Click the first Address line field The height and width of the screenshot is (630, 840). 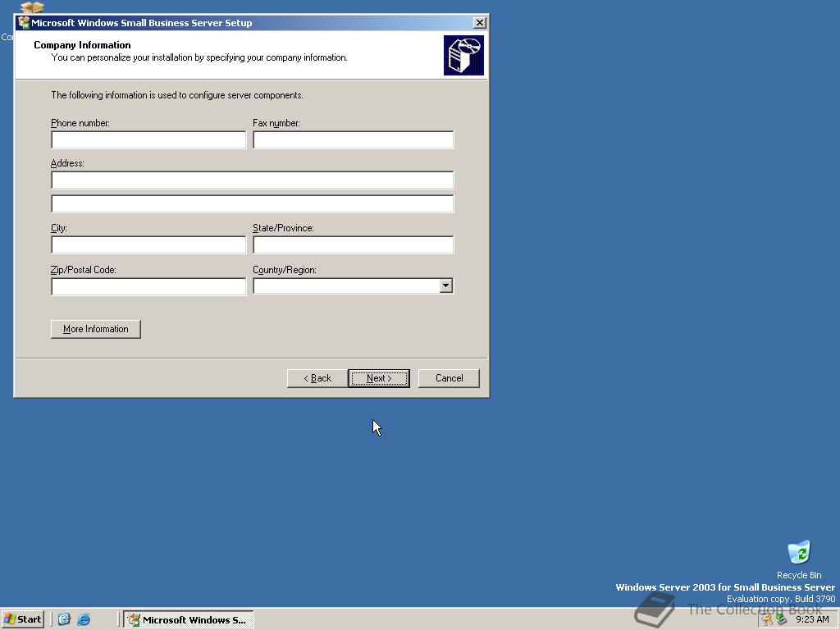[x=253, y=180]
